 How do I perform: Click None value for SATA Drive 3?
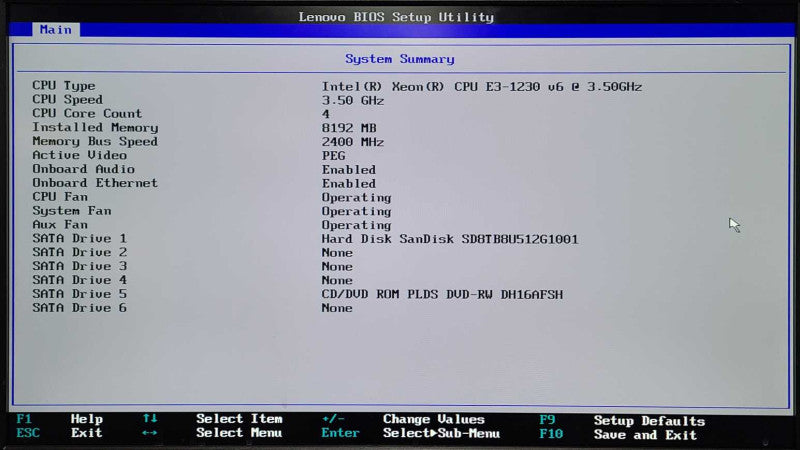coord(337,267)
